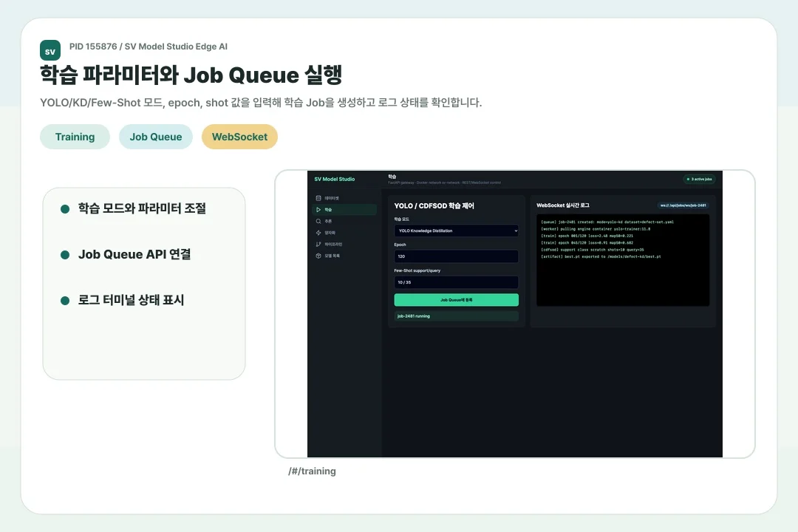Screen dimensions: 798x532
Task: Click the epoch 001/120 log line
Action: (x=587, y=236)
